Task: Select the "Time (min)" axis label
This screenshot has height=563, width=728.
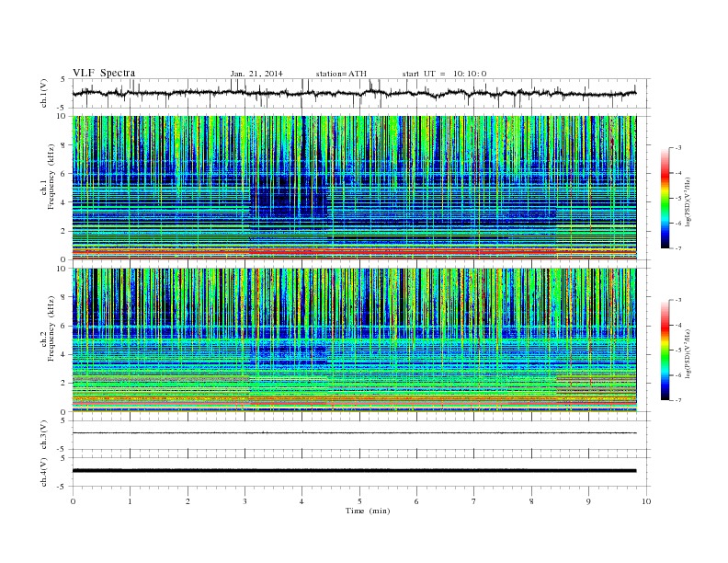Action: (x=368, y=511)
